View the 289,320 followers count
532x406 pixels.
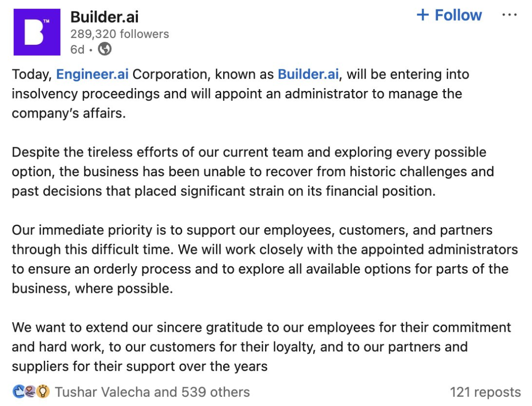pos(120,34)
